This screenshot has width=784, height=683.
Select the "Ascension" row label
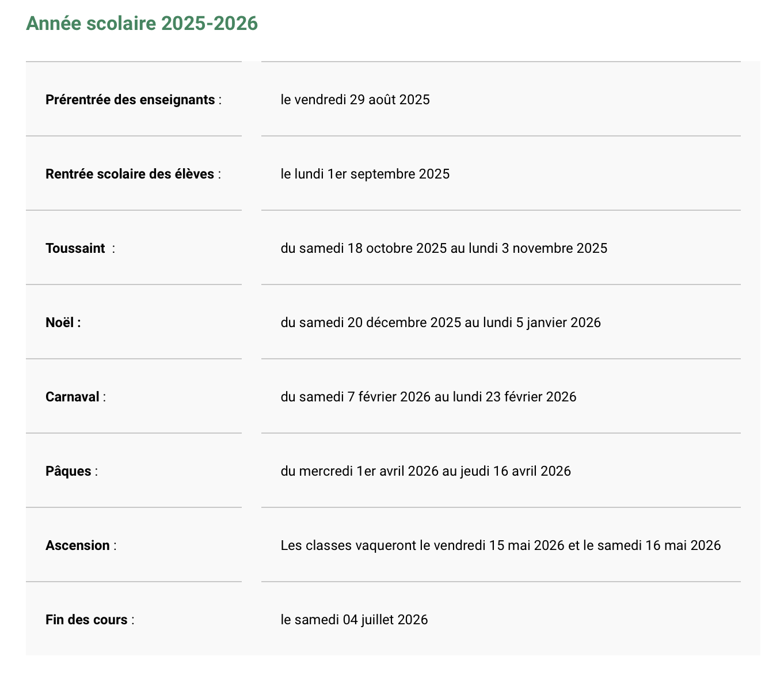(78, 545)
